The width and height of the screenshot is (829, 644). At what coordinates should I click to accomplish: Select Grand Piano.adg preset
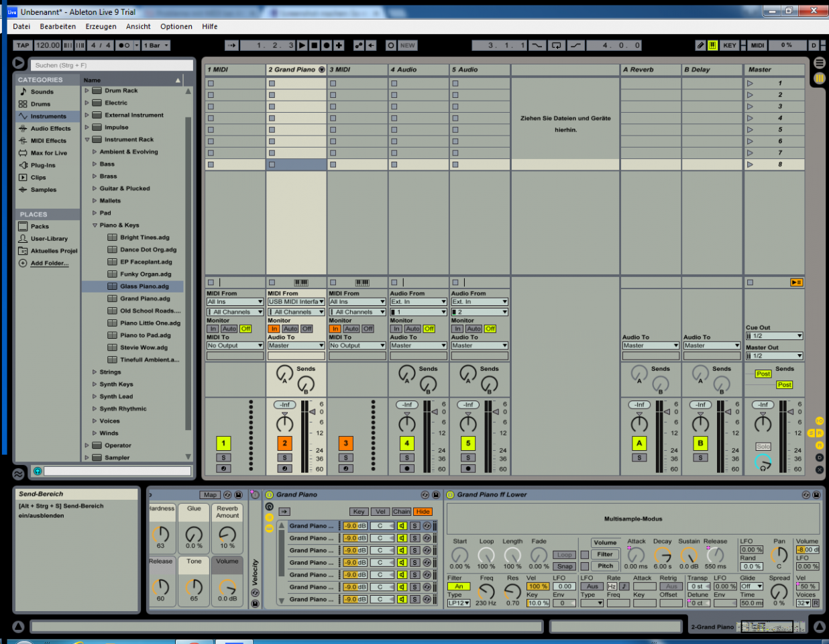point(145,299)
